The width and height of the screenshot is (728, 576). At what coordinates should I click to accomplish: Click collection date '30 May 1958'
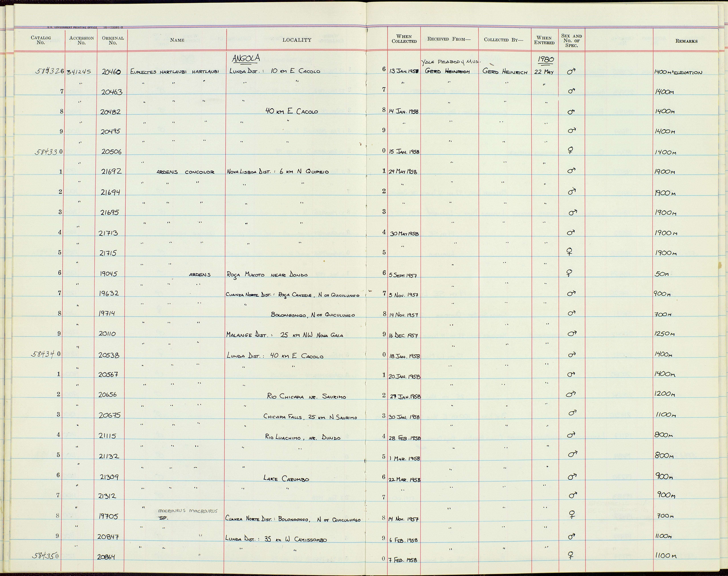[x=404, y=233]
